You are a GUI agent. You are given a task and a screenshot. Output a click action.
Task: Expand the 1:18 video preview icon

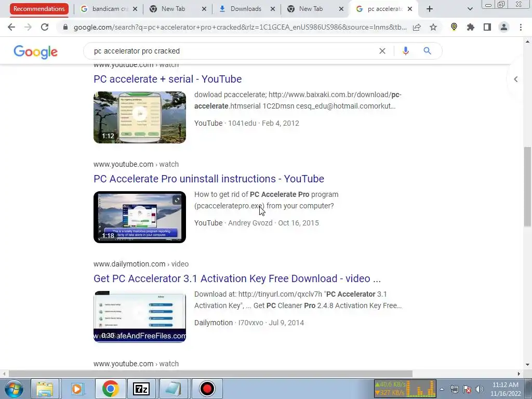pos(177,200)
